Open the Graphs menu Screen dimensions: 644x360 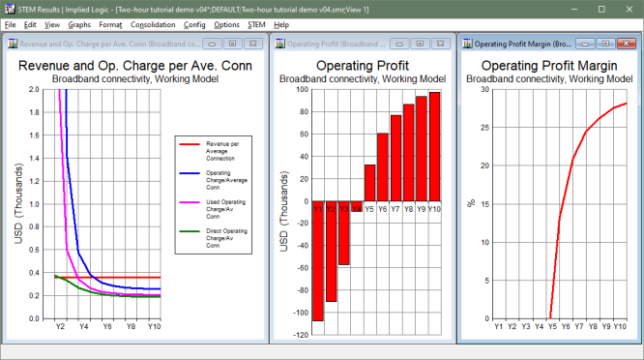pos(79,25)
